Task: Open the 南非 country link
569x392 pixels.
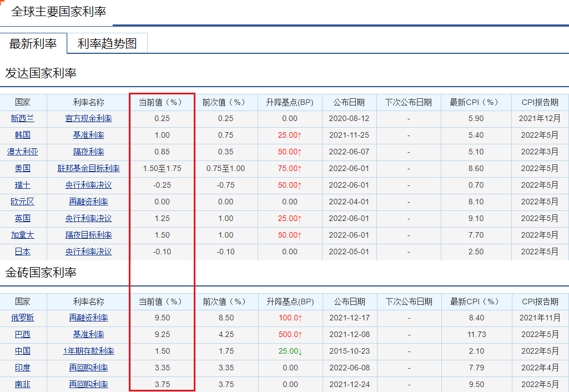Action: tap(23, 384)
